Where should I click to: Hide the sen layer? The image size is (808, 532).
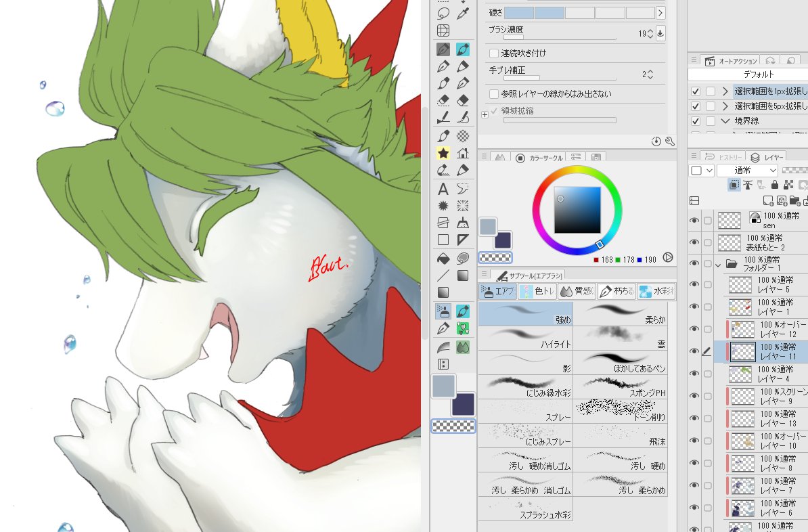click(x=694, y=221)
